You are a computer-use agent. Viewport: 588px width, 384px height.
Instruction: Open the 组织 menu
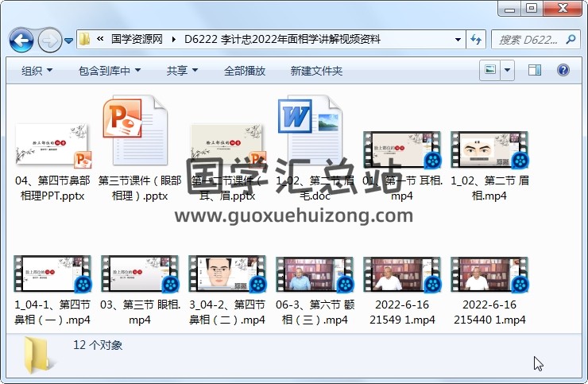pos(37,71)
